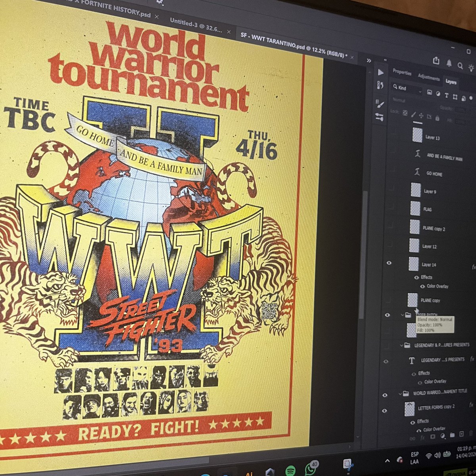Hide the LETTER FORMS copy 2 layer
This screenshot has height=476, width=476.
(x=384, y=411)
